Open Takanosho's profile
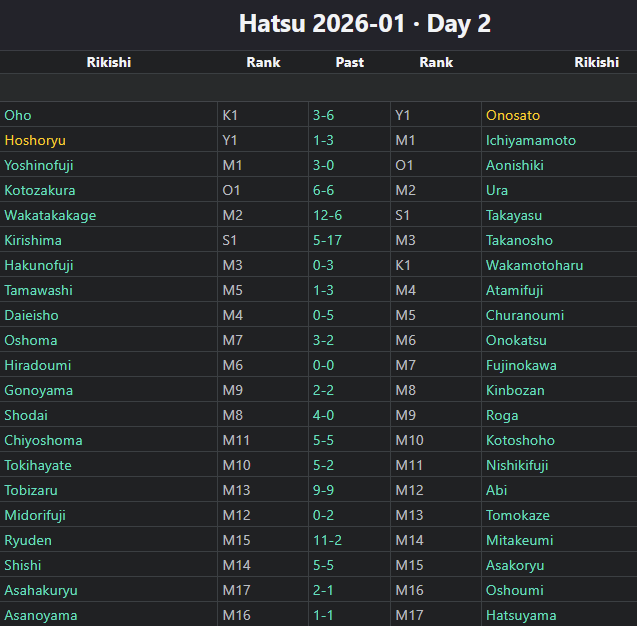 (x=519, y=240)
